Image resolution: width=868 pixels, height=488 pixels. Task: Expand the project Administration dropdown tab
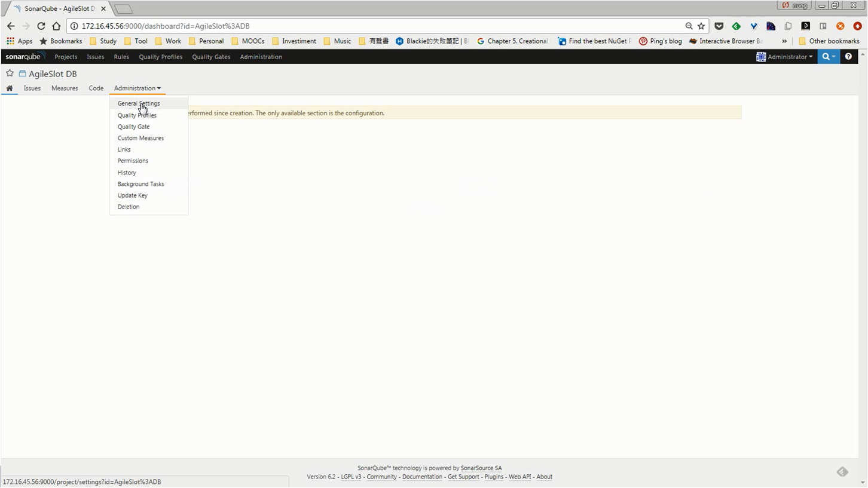click(137, 88)
